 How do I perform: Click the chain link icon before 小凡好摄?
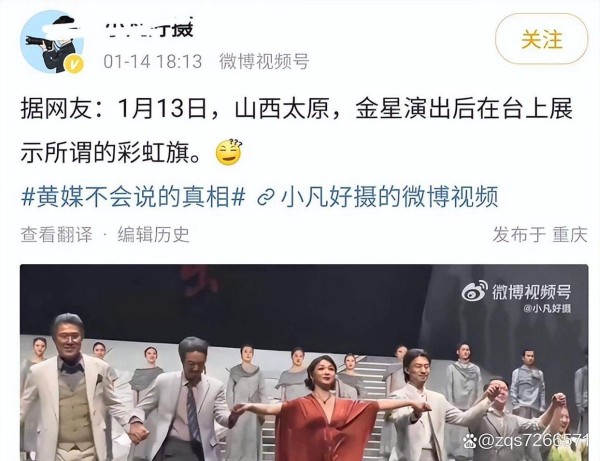pyautogui.click(x=266, y=197)
